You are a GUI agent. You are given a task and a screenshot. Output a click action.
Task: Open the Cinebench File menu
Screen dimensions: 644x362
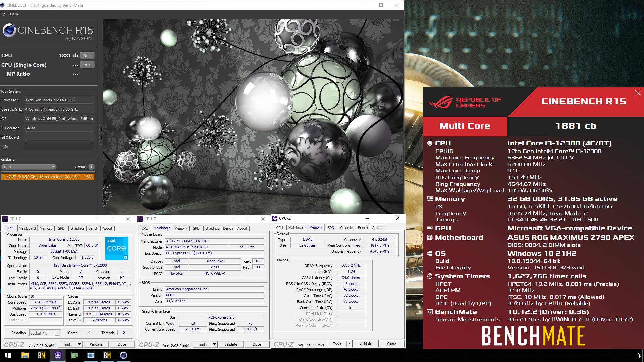[3, 14]
